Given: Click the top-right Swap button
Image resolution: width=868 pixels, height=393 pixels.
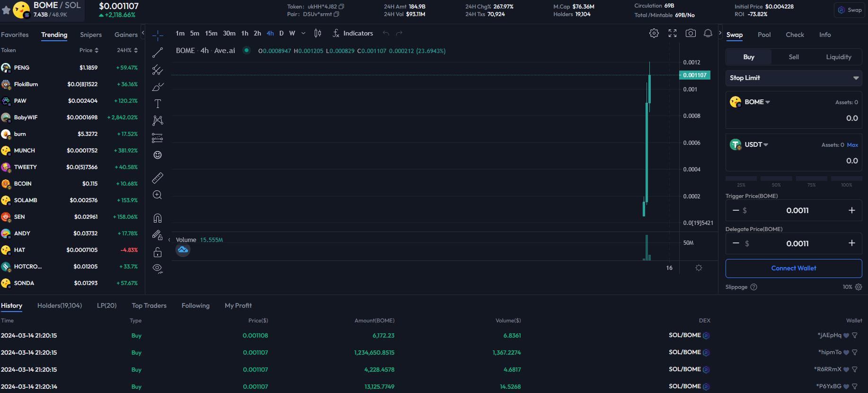Looking at the screenshot, I should coord(850,10).
